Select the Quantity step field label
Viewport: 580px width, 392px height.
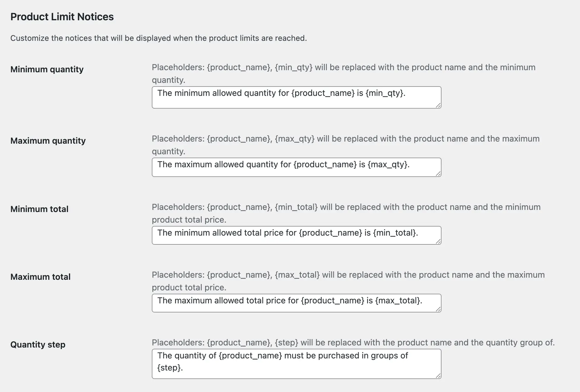37,345
